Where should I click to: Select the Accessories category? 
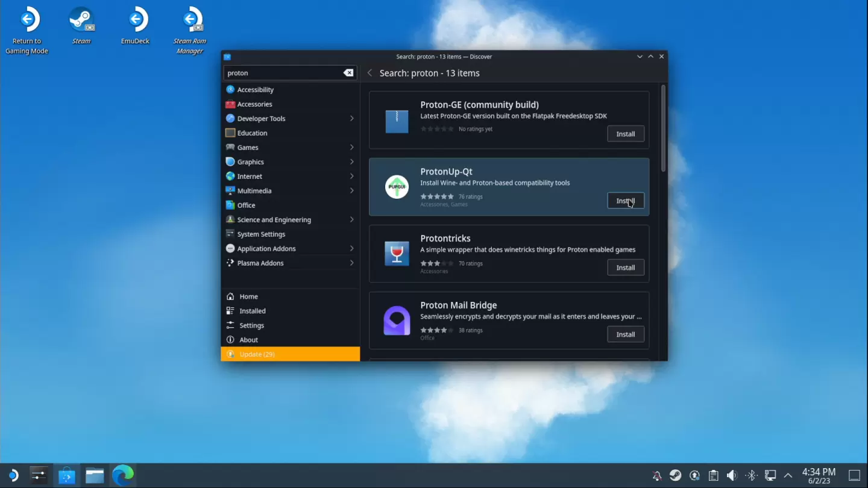pos(290,104)
